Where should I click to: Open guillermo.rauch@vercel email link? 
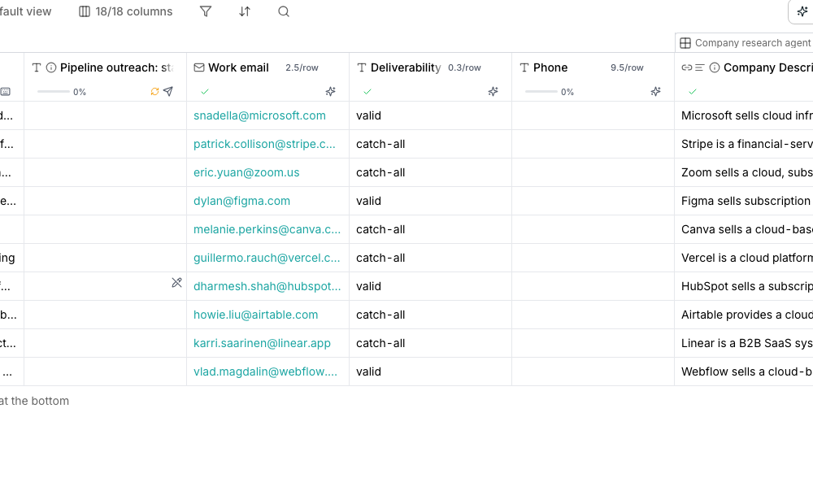tap(267, 259)
